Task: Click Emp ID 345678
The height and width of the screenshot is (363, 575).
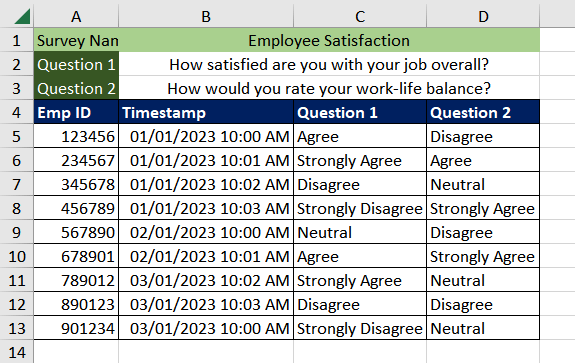Action: pos(76,184)
